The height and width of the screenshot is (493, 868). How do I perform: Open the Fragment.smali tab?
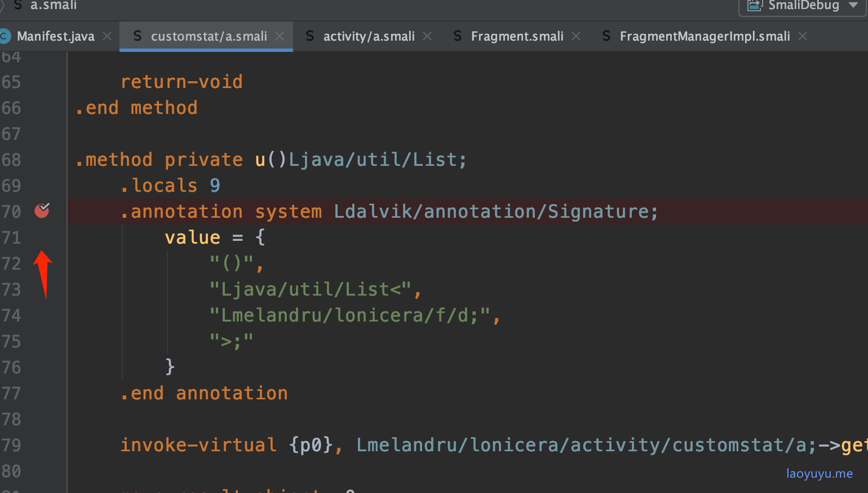517,36
